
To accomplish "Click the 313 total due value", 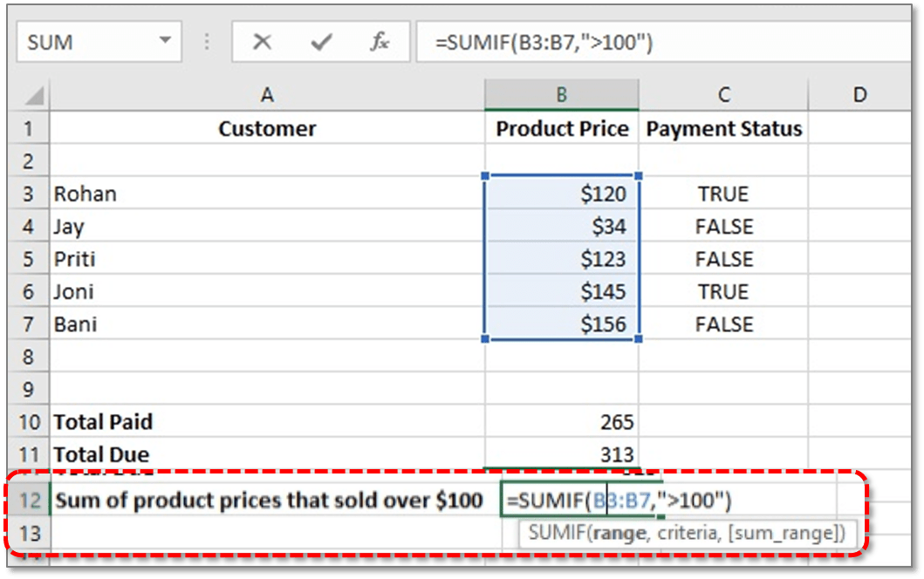I will tap(562, 453).
